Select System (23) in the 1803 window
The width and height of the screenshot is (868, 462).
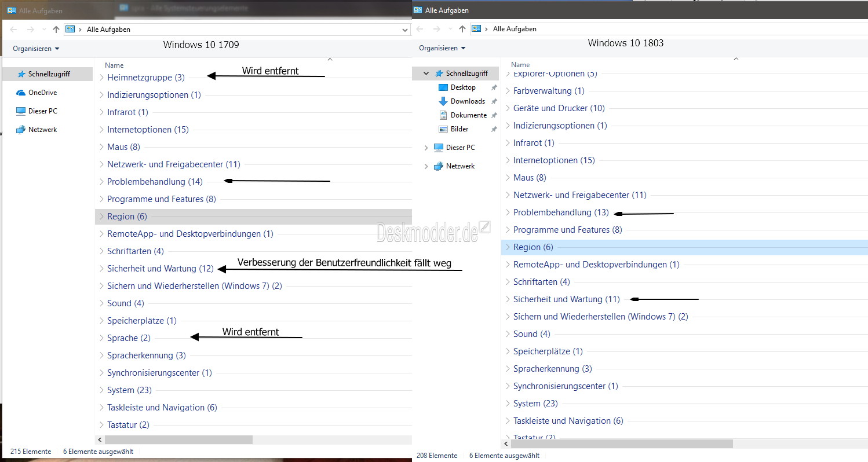[x=535, y=404]
